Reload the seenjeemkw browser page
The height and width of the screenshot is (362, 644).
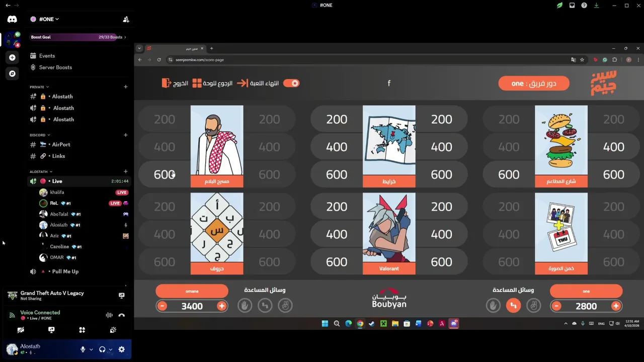coord(159,60)
